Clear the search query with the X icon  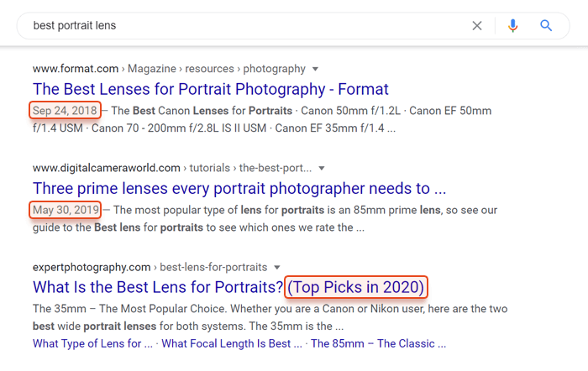point(476,26)
